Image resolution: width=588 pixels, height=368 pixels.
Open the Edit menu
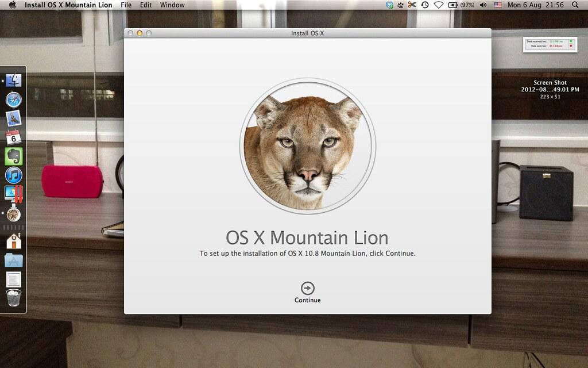pyautogui.click(x=146, y=5)
